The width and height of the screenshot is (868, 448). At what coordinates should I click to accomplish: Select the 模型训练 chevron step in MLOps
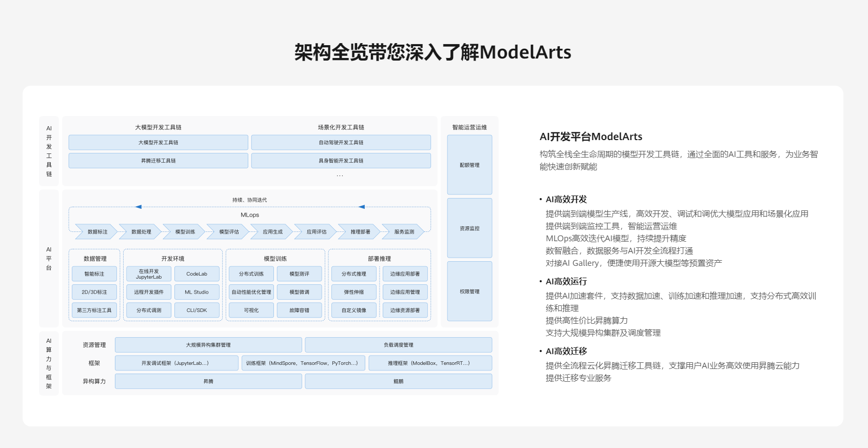point(185,232)
